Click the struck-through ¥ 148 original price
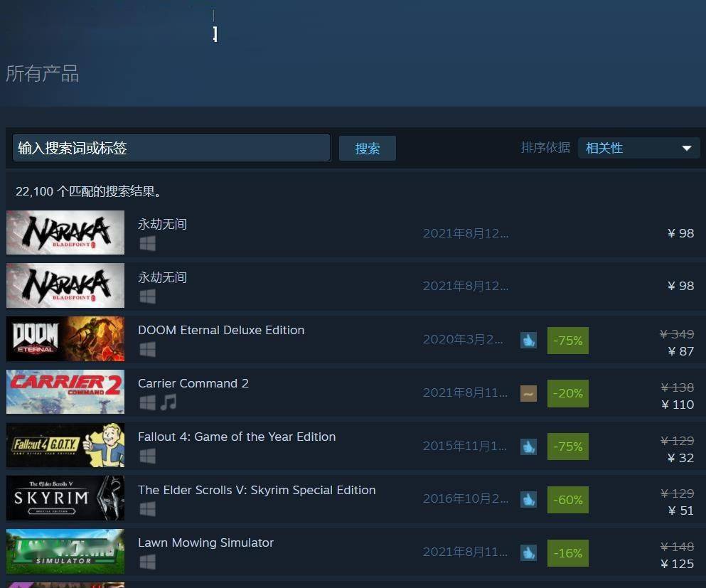 click(x=677, y=547)
